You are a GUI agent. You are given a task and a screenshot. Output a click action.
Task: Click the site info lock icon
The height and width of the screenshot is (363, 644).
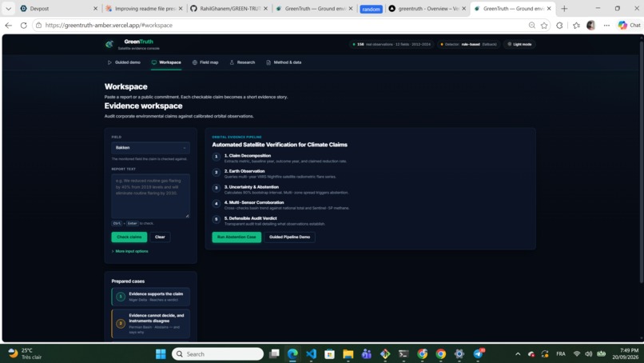coord(38,26)
